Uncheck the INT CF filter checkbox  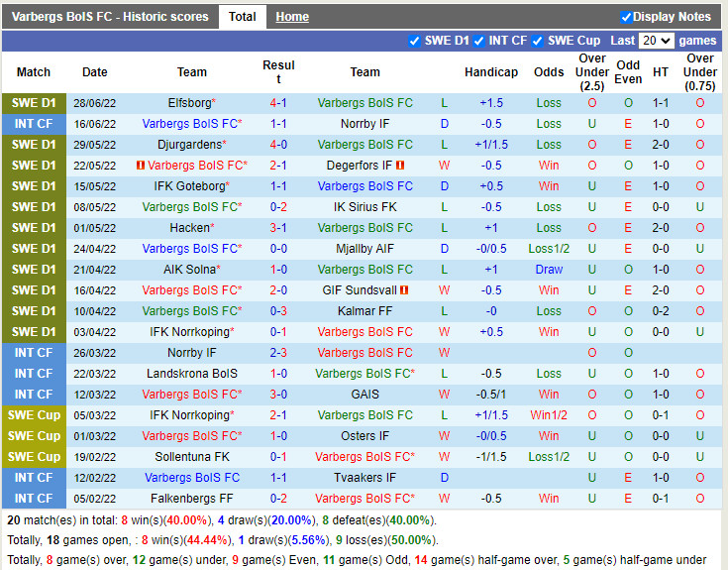coord(478,41)
